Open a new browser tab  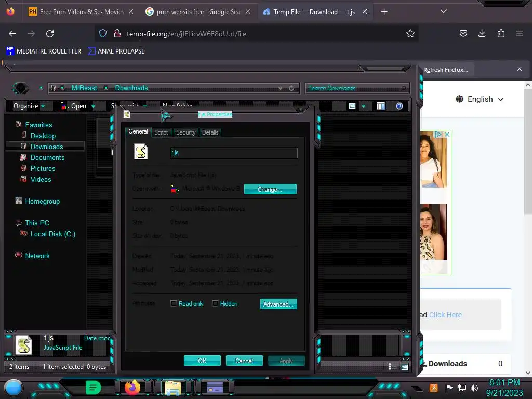click(x=384, y=12)
